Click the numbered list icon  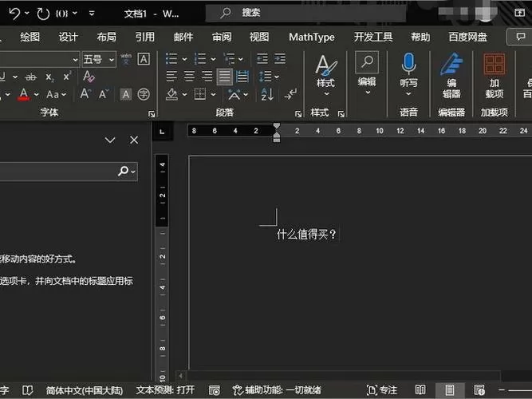point(200,59)
